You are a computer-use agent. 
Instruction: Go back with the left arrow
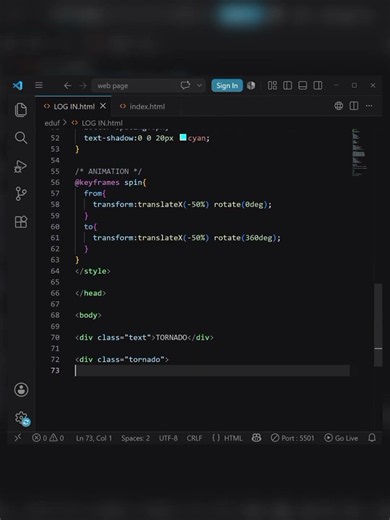67,86
